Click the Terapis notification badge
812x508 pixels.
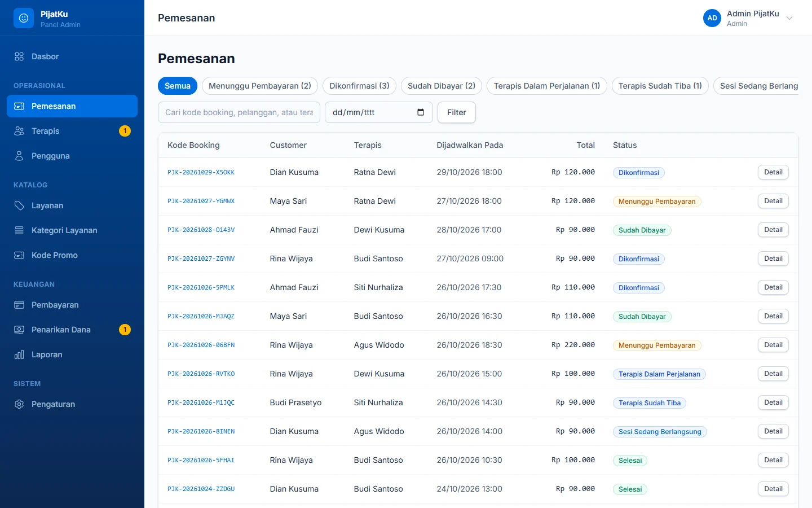tap(125, 131)
